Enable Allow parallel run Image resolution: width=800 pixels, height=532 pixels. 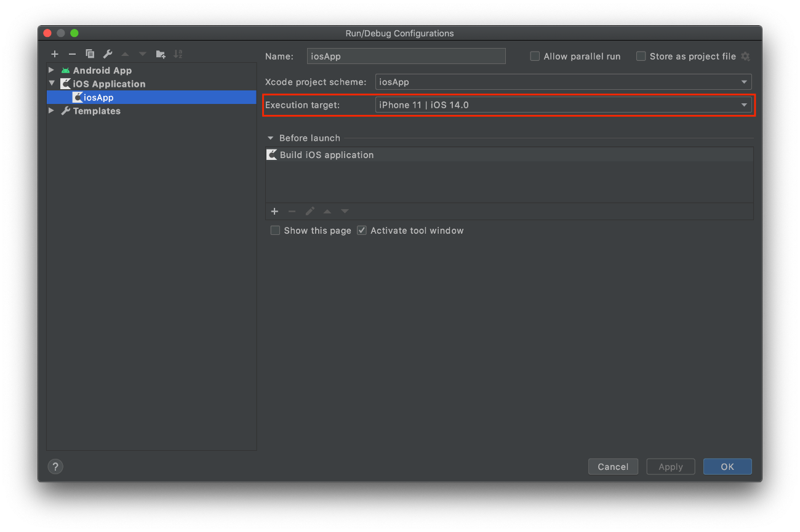[x=535, y=57]
